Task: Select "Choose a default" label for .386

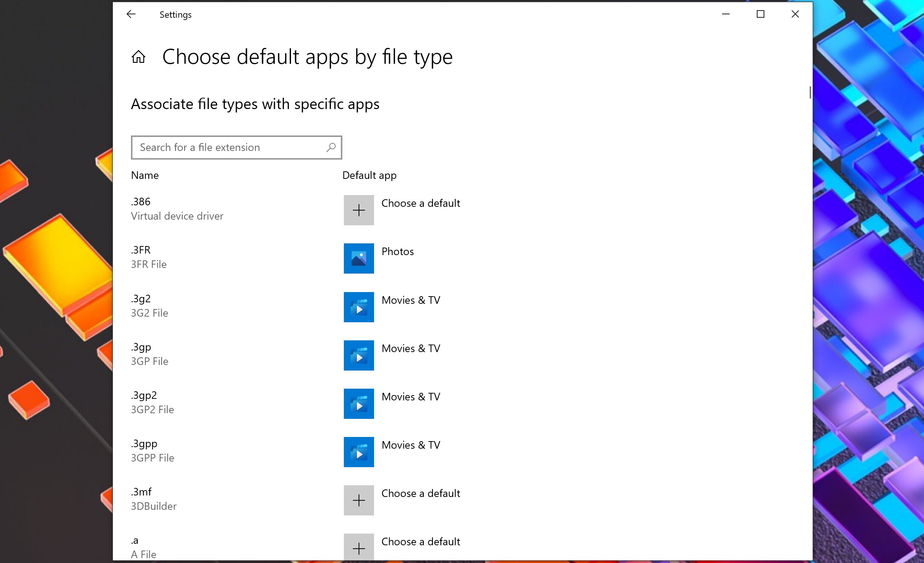Action: pyautogui.click(x=420, y=203)
